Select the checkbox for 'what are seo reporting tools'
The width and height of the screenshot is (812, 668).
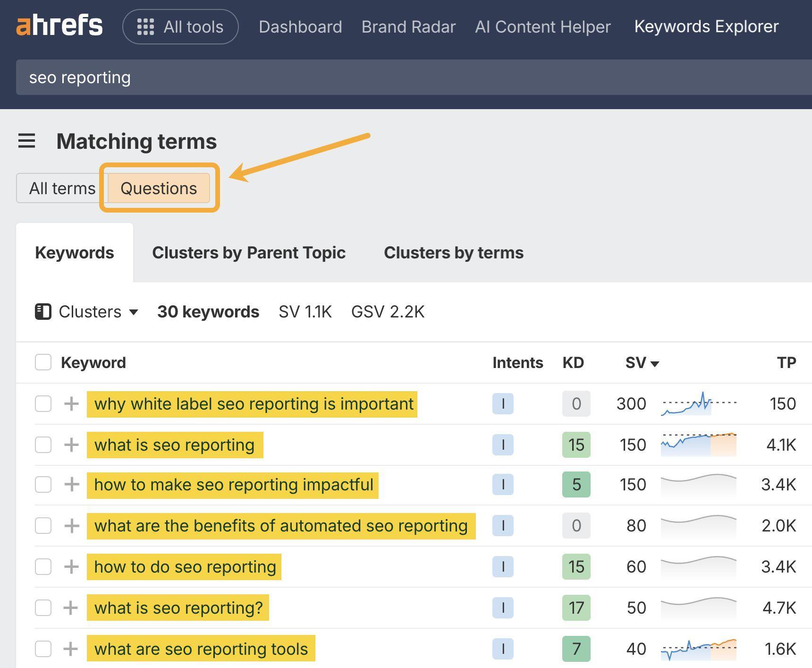coord(42,649)
